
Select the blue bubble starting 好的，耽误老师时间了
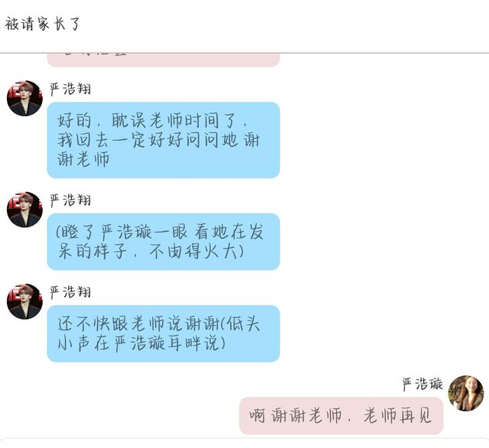[x=164, y=140]
